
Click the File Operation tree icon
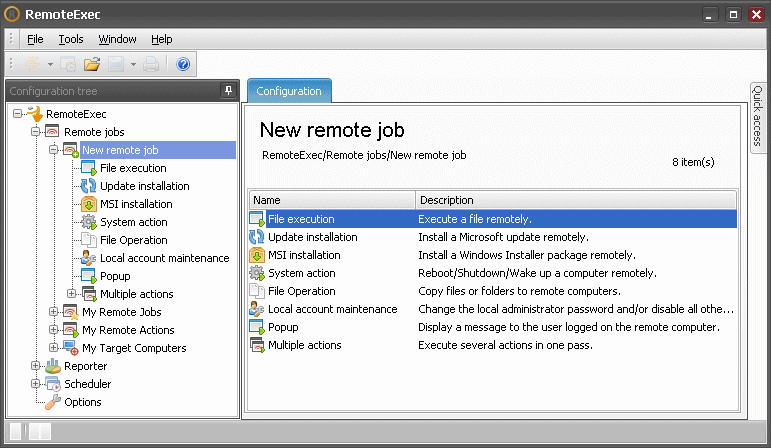click(89, 240)
